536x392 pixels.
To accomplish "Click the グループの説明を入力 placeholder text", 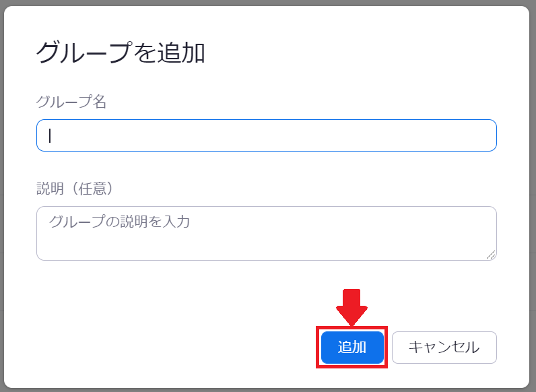I will (x=119, y=222).
